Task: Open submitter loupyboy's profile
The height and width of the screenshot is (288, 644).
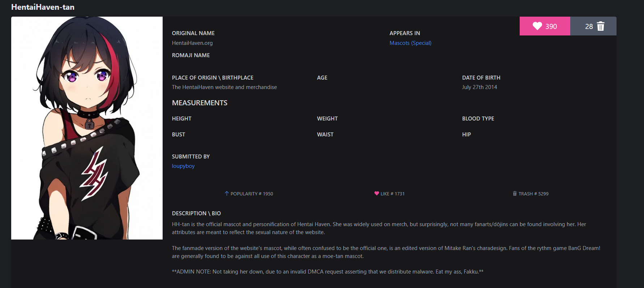Action: coord(183,166)
